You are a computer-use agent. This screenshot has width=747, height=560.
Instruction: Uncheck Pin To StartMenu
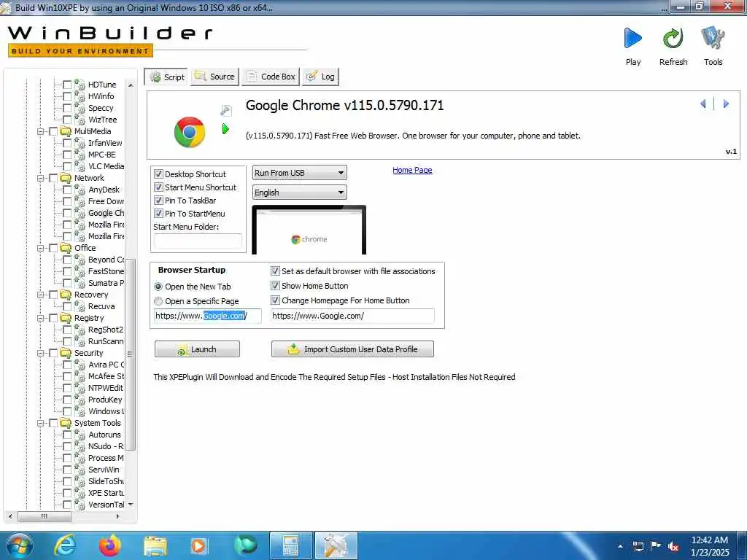pos(158,214)
